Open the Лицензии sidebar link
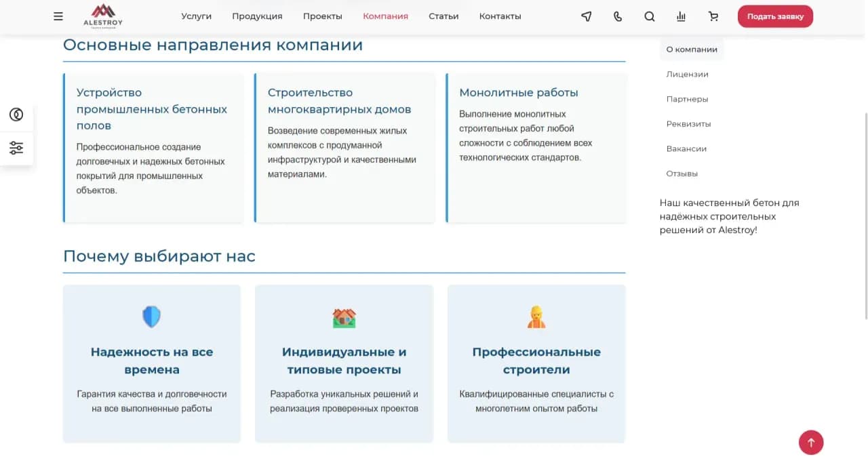Viewport: 868px width, 467px height. point(687,74)
